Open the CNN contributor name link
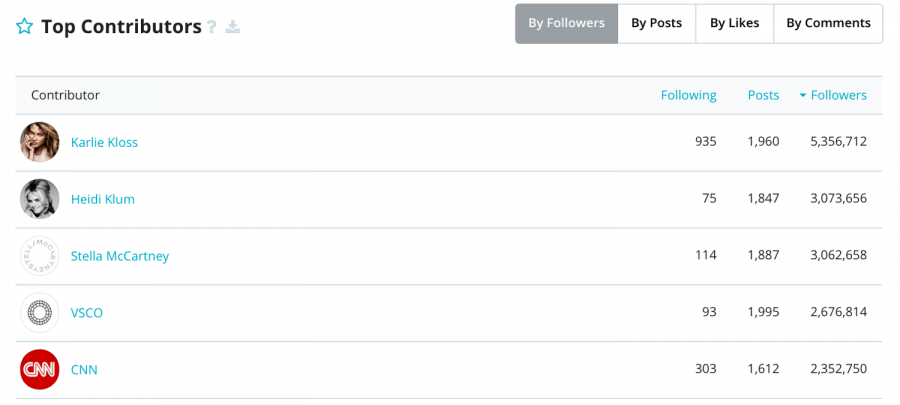The width and height of the screenshot is (900, 405). point(84,370)
